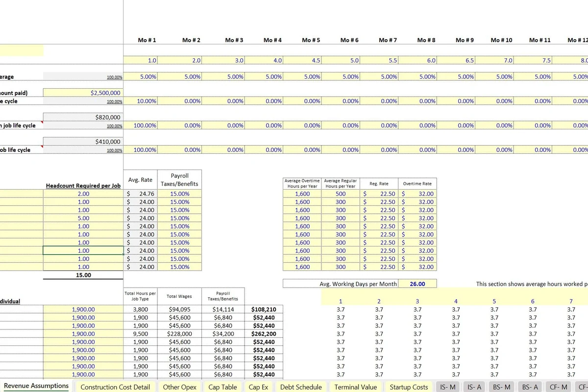Open the CF- M sheet tab

pos(558,387)
